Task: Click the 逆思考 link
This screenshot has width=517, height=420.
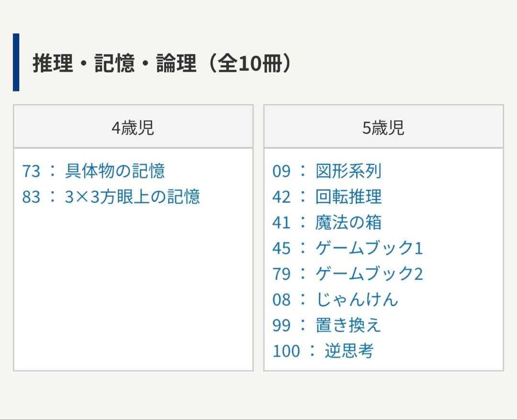Action: point(349,351)
